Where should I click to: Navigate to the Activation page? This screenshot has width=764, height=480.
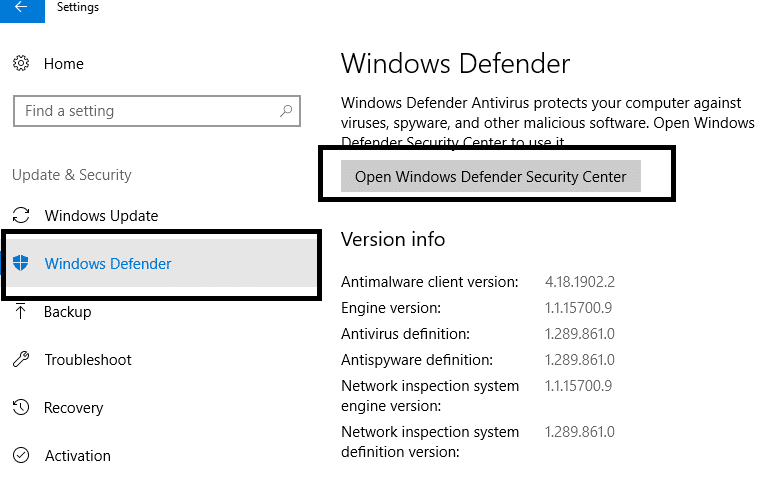click(77, 456)
